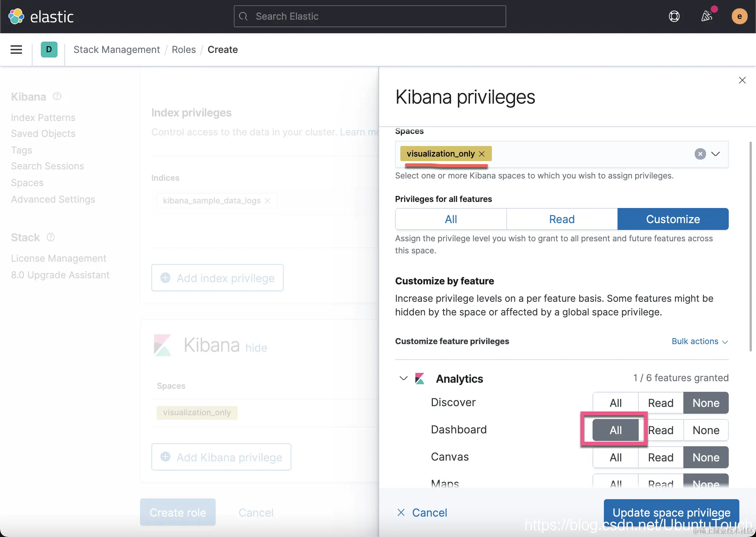Image resolution: width=756 pixels, height=537 pixels.
Task: Collapse the Analytics feature section
Action: click(403, 378)
